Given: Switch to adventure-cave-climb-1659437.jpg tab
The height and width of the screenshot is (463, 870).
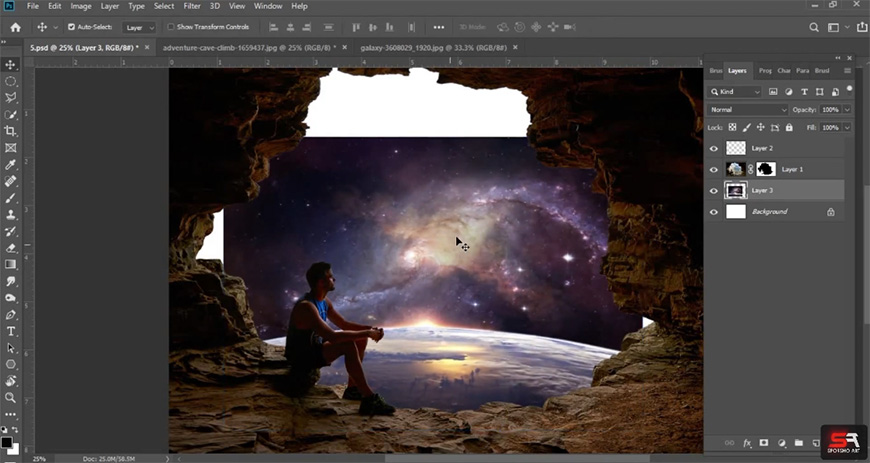Looking at the screenshot, I should (x=249, y=48).
